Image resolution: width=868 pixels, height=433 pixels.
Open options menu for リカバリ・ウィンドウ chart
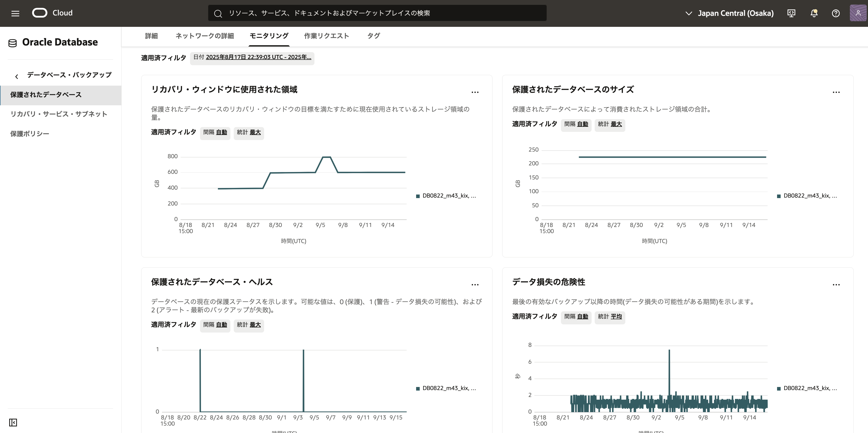pyautogui.click(x=475, y=92)
